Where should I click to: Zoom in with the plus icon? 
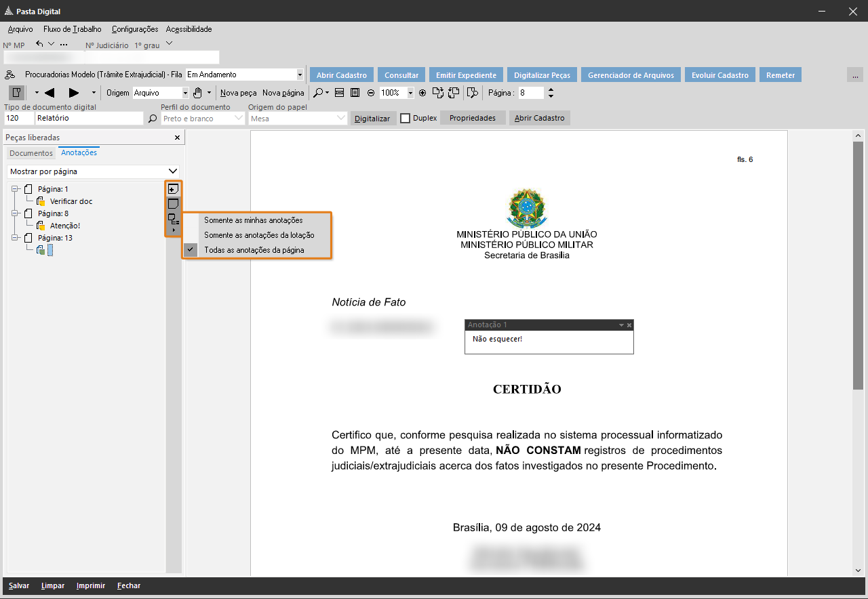(x=422, y=93)
